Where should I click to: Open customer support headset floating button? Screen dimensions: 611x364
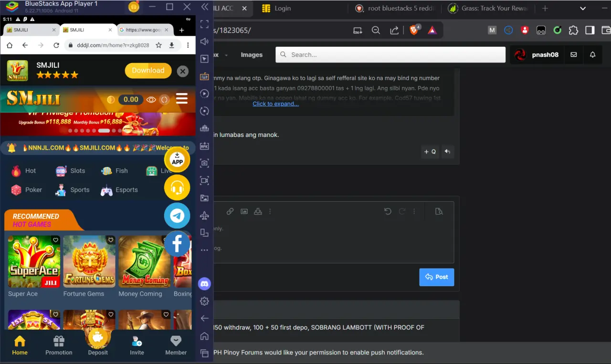tap(177, 188)
